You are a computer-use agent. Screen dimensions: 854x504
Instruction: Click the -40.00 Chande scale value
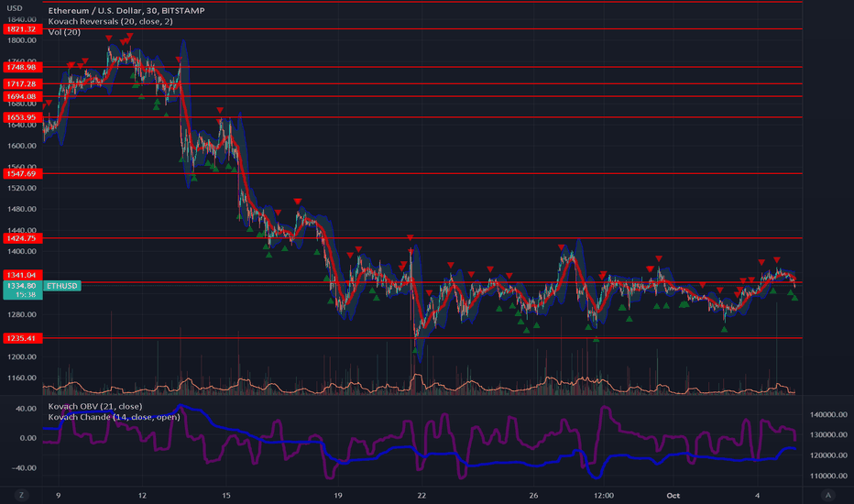[25, 468]
